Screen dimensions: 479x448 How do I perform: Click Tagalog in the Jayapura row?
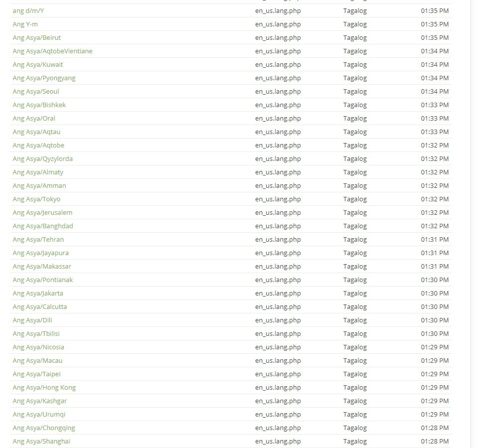tap(355, 253)
